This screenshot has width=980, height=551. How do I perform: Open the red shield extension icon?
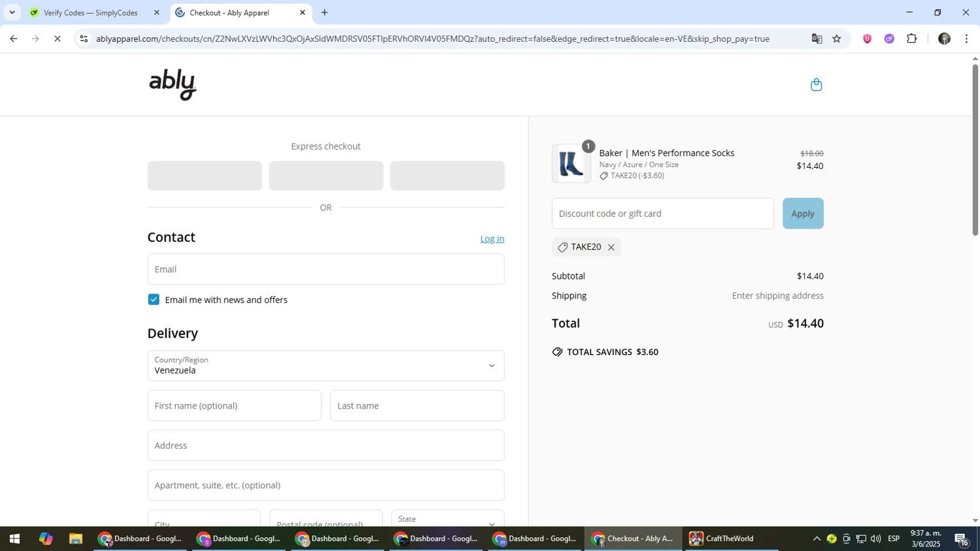tap(867, 39)
